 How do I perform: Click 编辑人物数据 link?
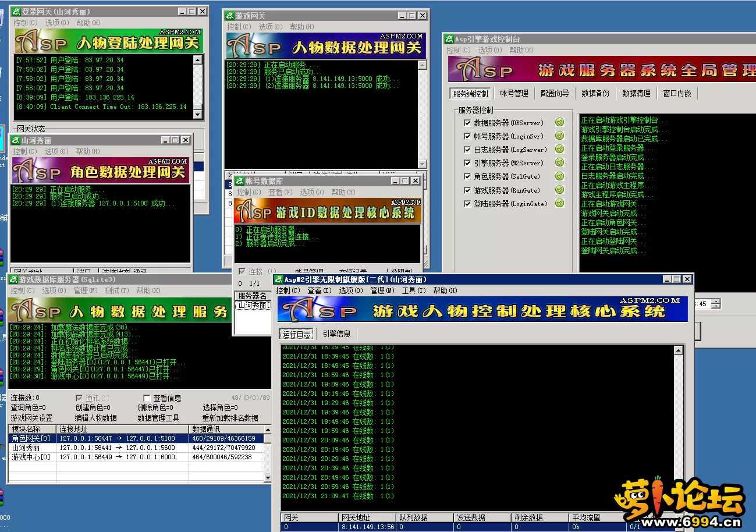(x=95, y=418)
